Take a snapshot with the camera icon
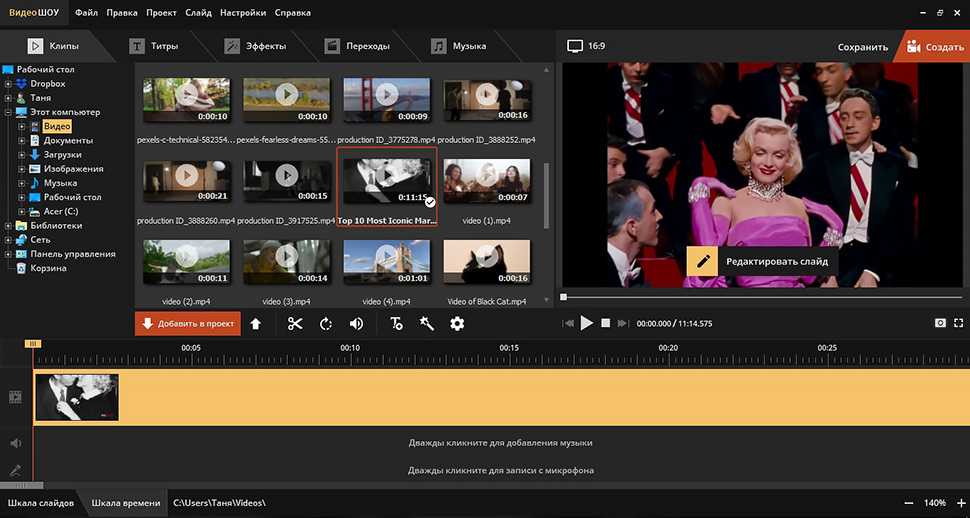The width and height of the screenshot is (970, 518). point(940,323)
